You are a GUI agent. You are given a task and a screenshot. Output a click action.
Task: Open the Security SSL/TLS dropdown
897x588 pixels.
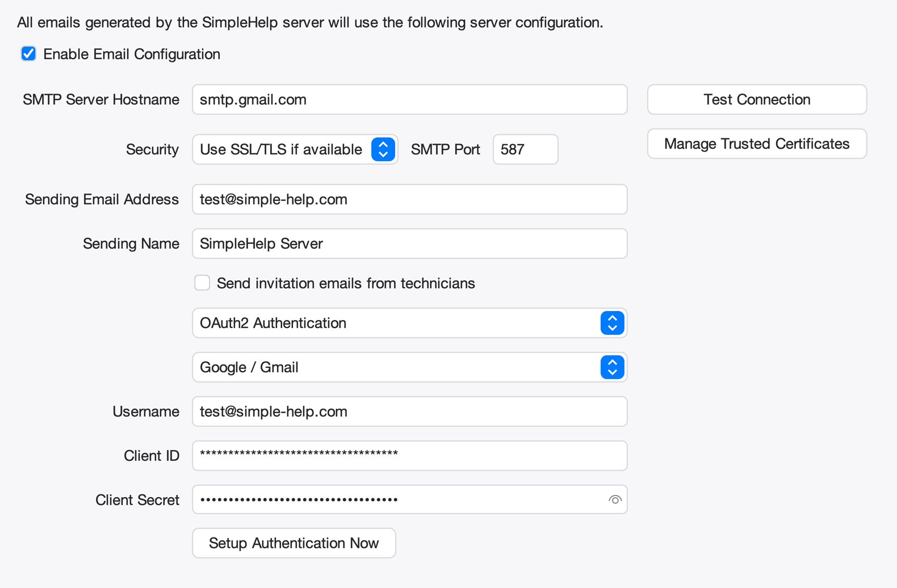295,149
